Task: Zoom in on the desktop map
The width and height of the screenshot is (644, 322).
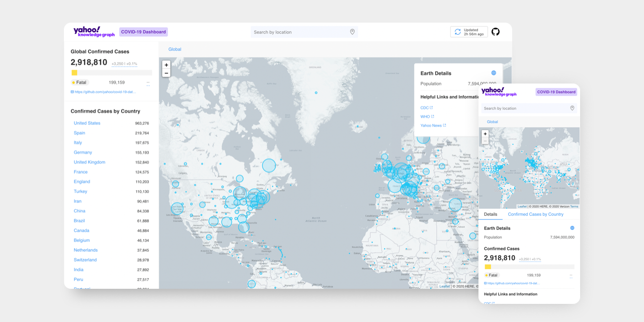Action: (166, 64)
